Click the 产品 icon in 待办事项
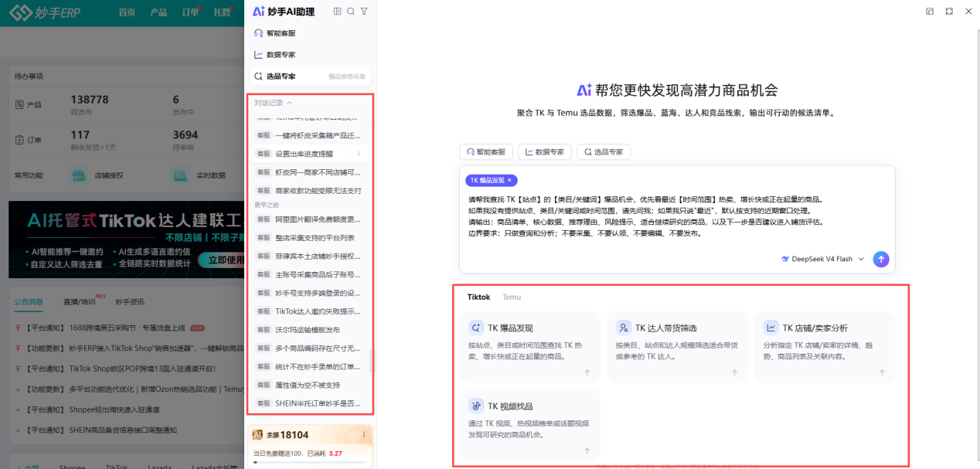980x469 pixels. click(x=20, y=104)
